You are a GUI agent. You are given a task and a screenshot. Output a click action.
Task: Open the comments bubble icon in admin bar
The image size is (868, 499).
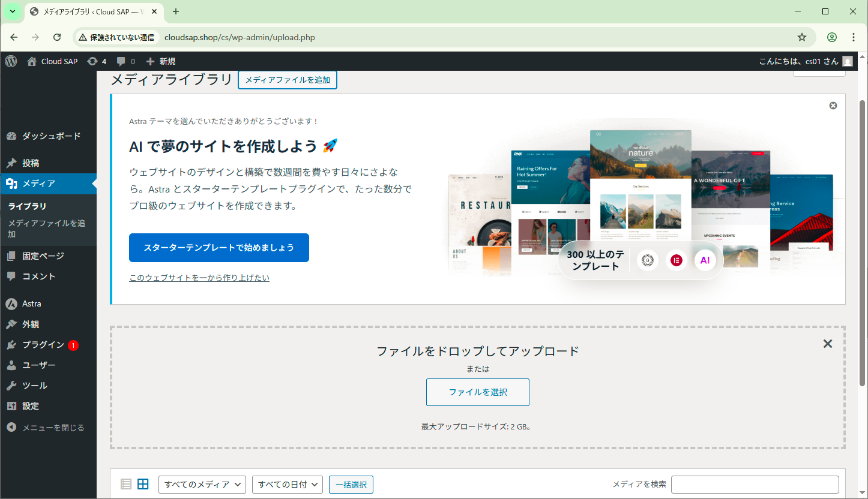(x=121, y=61)
